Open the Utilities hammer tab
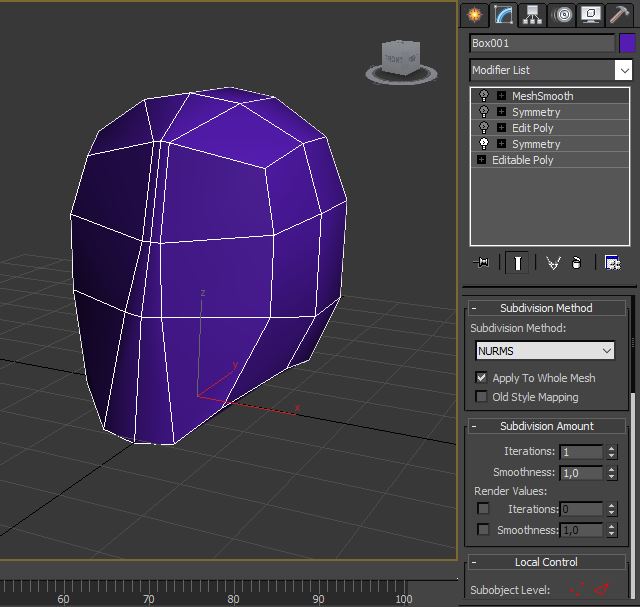The image size is (640, 607). [x=619, y=14]
